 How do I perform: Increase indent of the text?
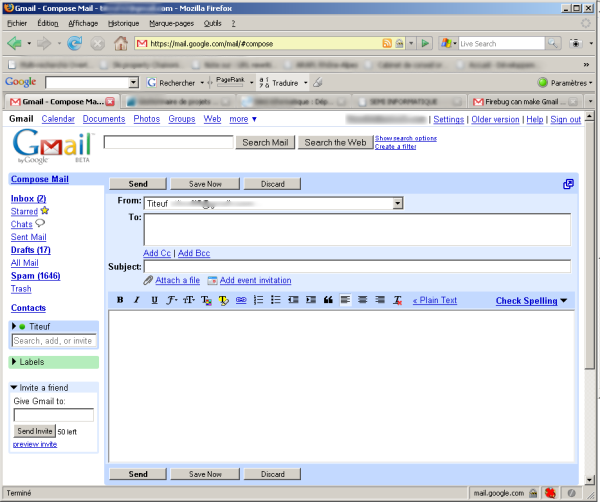point(311,300)
